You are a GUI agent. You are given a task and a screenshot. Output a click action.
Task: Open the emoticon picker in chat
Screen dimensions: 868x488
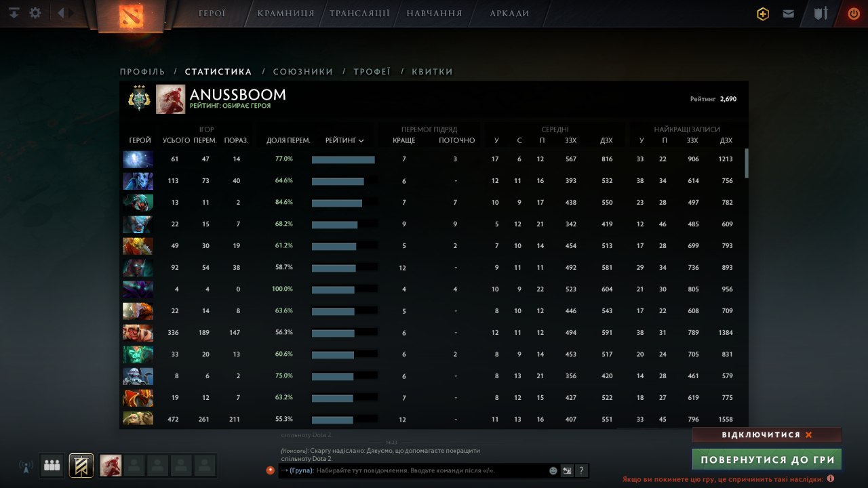coord(553,470)
